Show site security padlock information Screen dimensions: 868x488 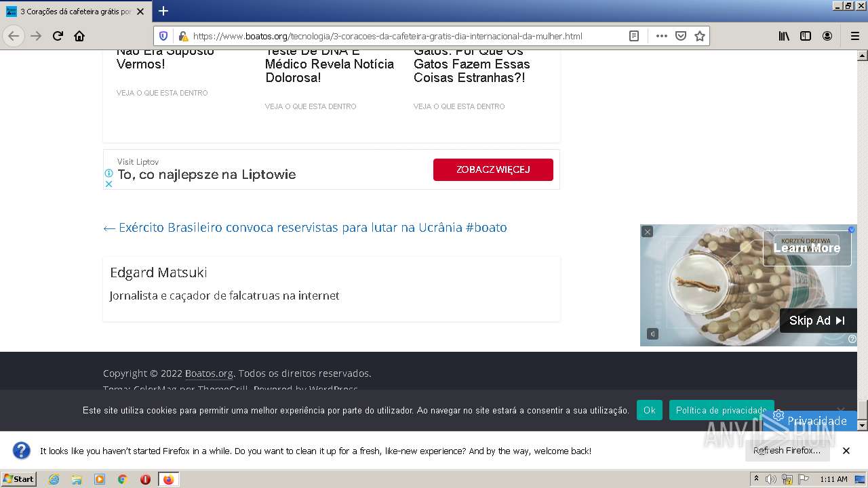182,36
